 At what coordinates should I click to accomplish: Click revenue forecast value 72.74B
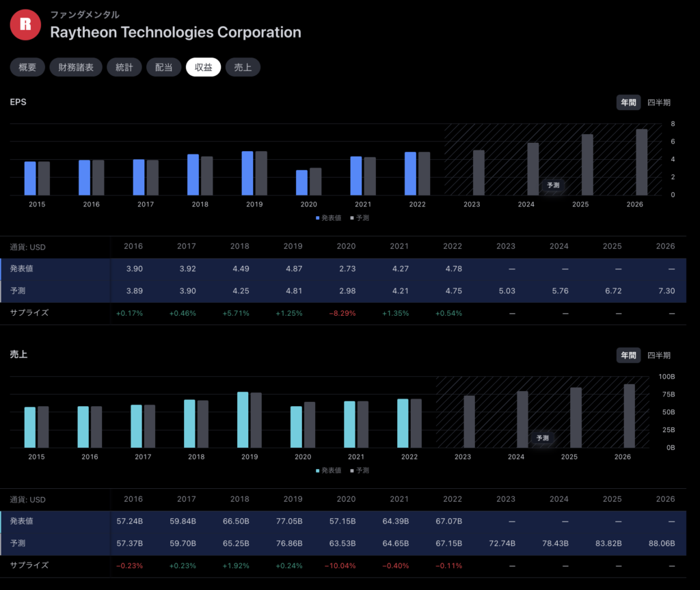502,544
